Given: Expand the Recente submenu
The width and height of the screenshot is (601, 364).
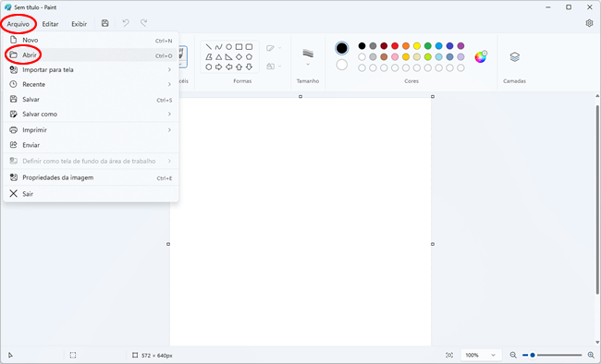Looking at the screenshot, I should tap(91, 84).
